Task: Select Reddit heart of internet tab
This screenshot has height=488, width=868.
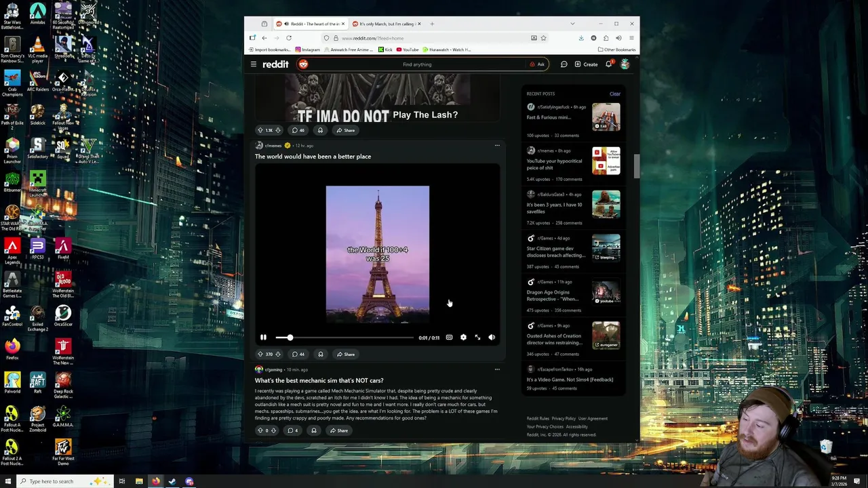Action: click(x=311, y=24)
